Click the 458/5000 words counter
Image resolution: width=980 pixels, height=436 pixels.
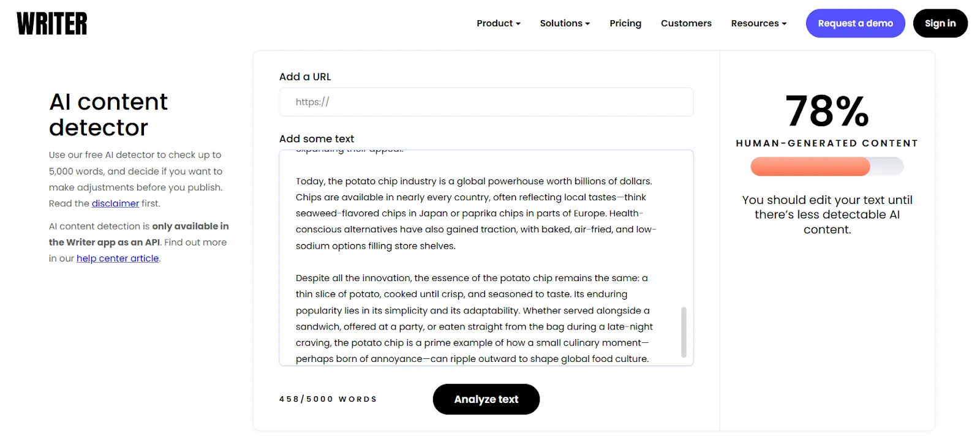click(328, 399)
